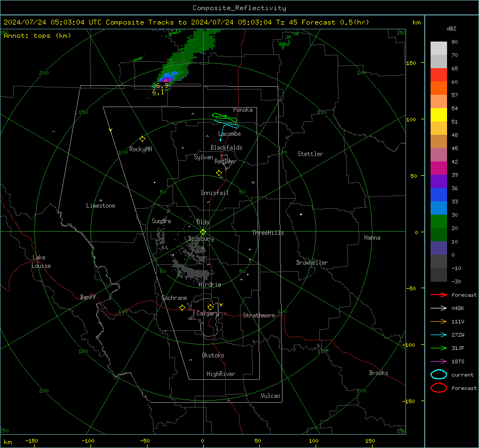Image resolution: width=479 pixels, height=448 pixels.
Task: Click the green storm track near Ponoka
Action: tap(225, 118)
